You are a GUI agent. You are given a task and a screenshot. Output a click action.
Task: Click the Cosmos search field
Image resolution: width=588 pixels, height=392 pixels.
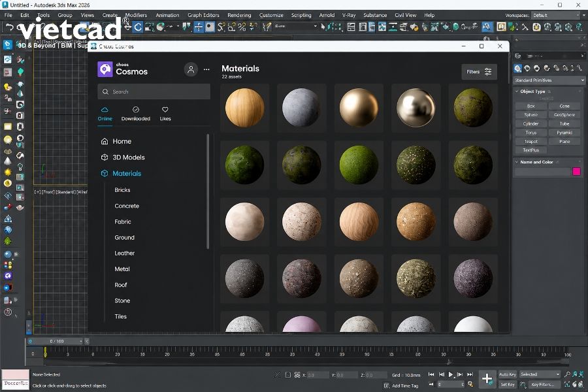coord(154,91)
